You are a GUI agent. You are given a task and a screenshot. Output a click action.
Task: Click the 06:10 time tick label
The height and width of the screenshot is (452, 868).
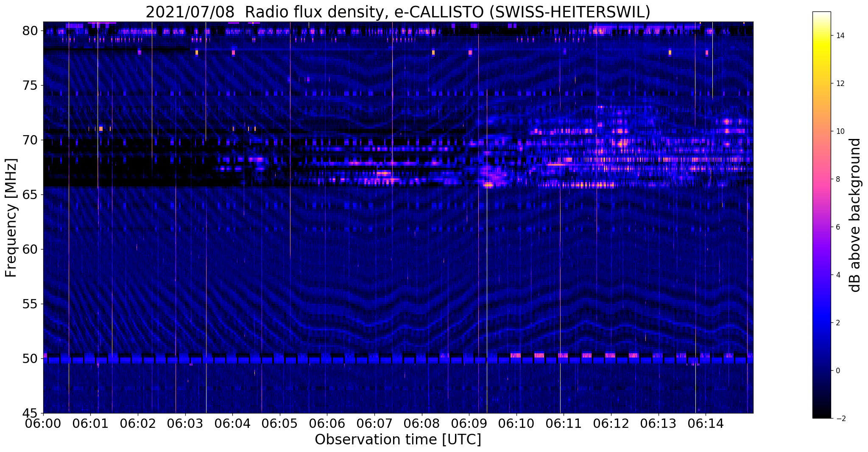(x=516, y=423)
